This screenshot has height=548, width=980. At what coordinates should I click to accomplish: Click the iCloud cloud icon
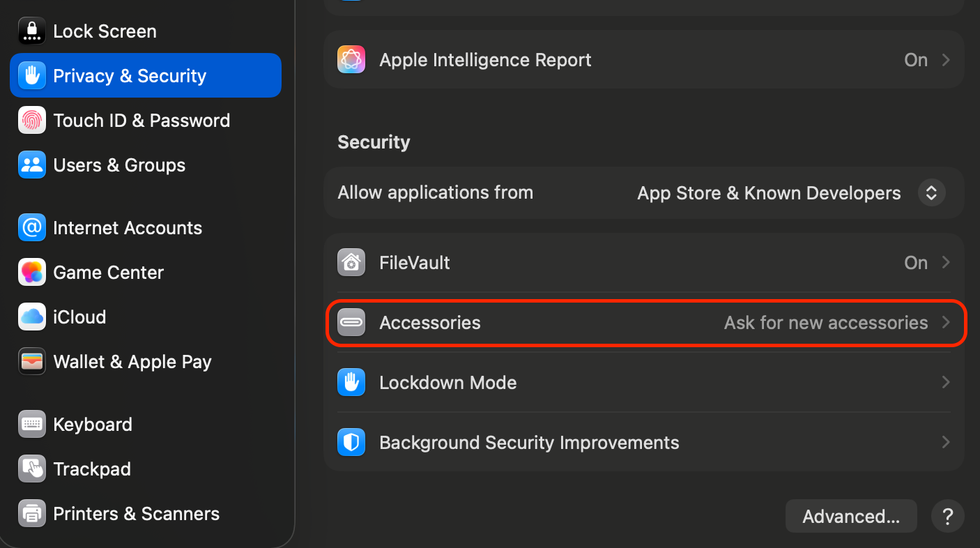pos(32,317)
